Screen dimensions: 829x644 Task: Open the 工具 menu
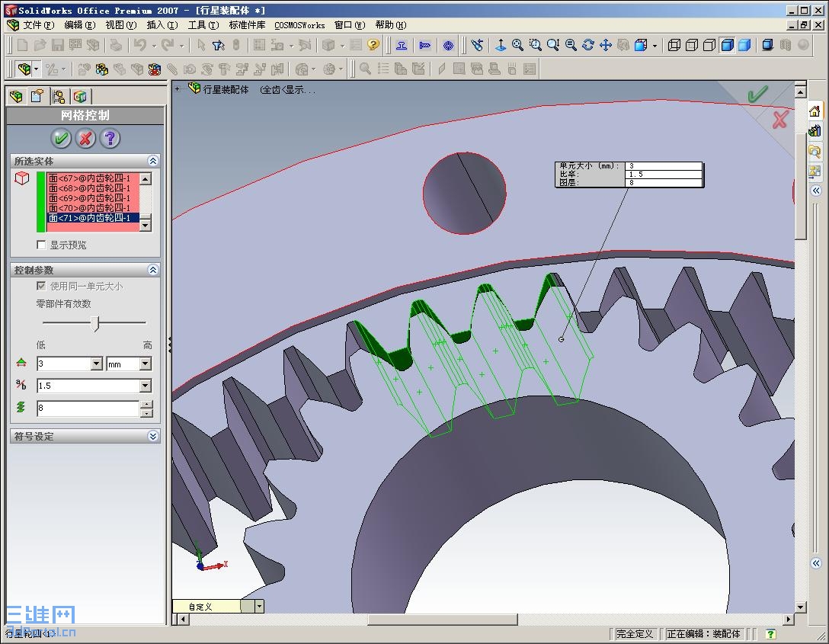click(203, 25)
